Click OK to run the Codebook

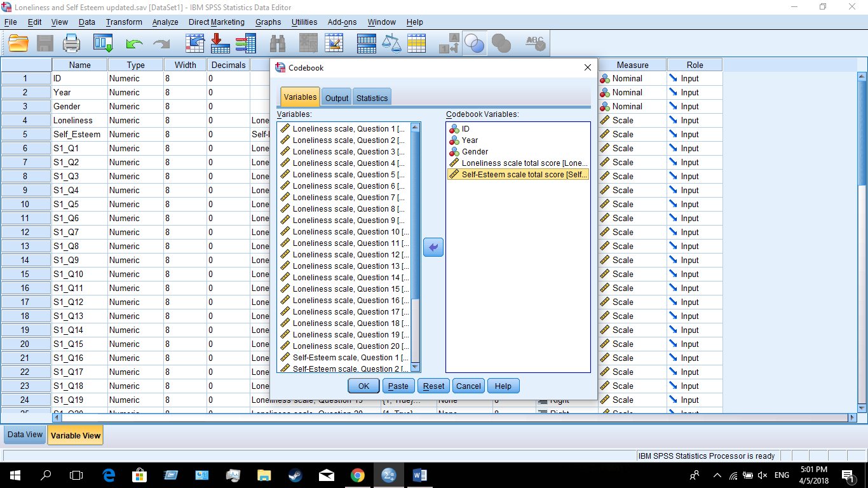click(363, 386)
